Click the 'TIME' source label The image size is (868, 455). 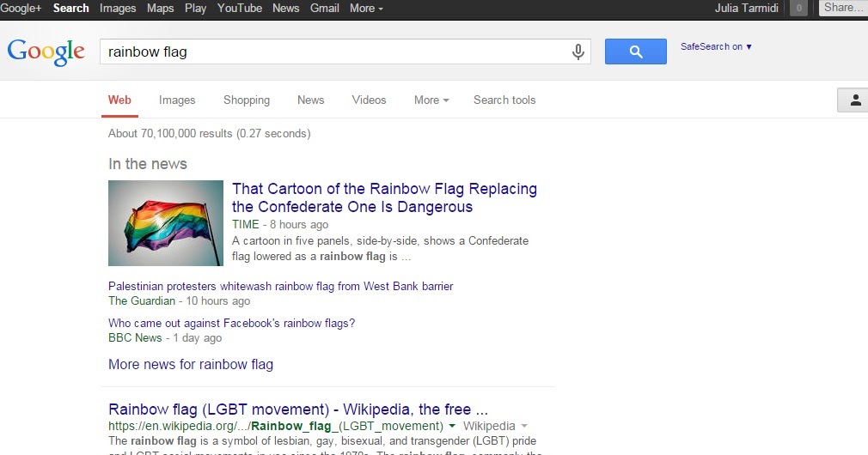pos(245,224)
